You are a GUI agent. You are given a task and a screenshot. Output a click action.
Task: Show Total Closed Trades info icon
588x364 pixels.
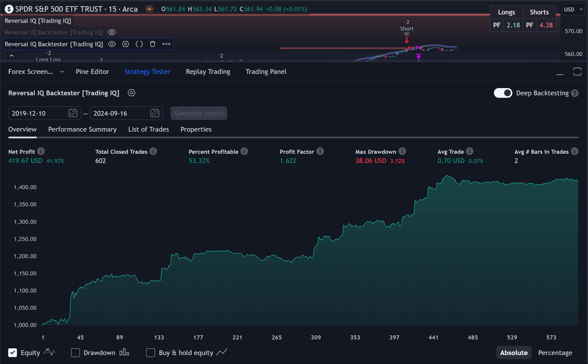tap(153, 151)
